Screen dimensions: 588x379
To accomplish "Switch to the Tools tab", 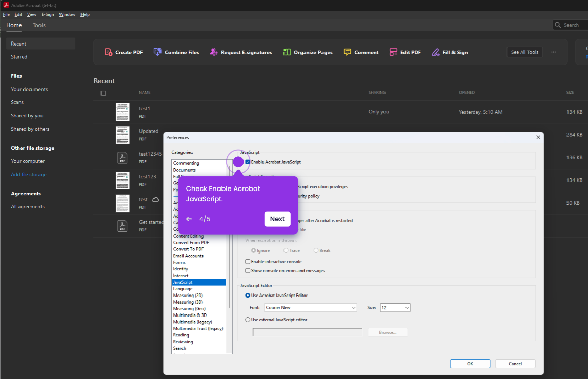I will click(39, 25).
